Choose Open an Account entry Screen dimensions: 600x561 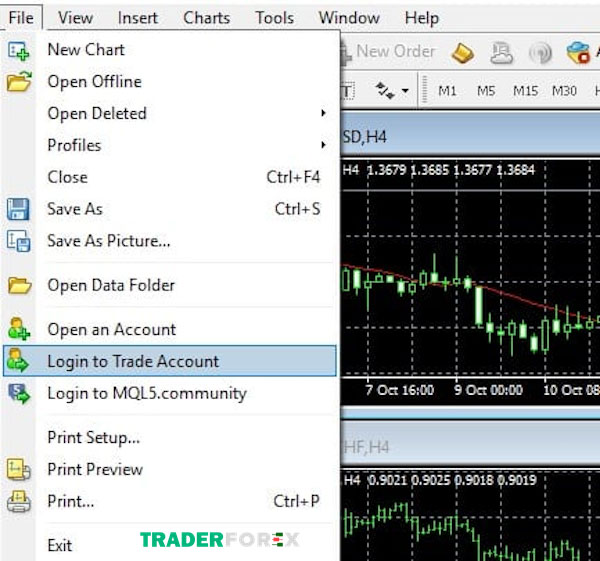(170, 329)
